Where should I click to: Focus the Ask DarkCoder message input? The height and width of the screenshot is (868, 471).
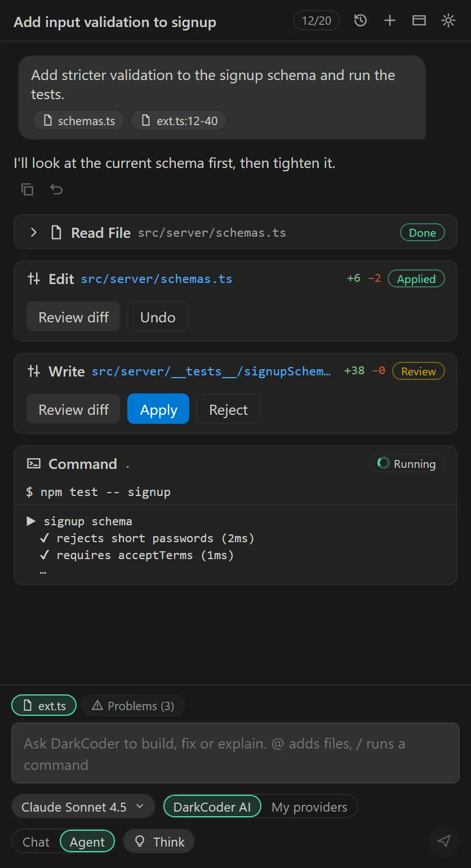pyautogui.click(x=235, y=754)
